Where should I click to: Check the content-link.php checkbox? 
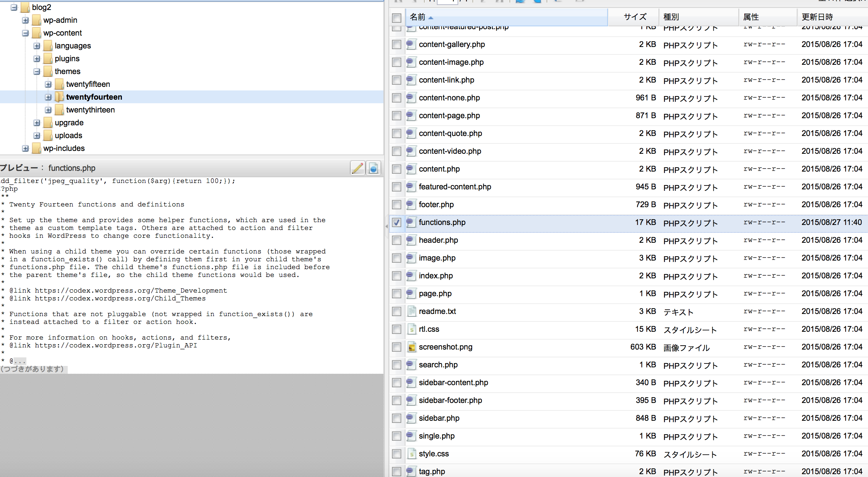[x=396, y=80]
